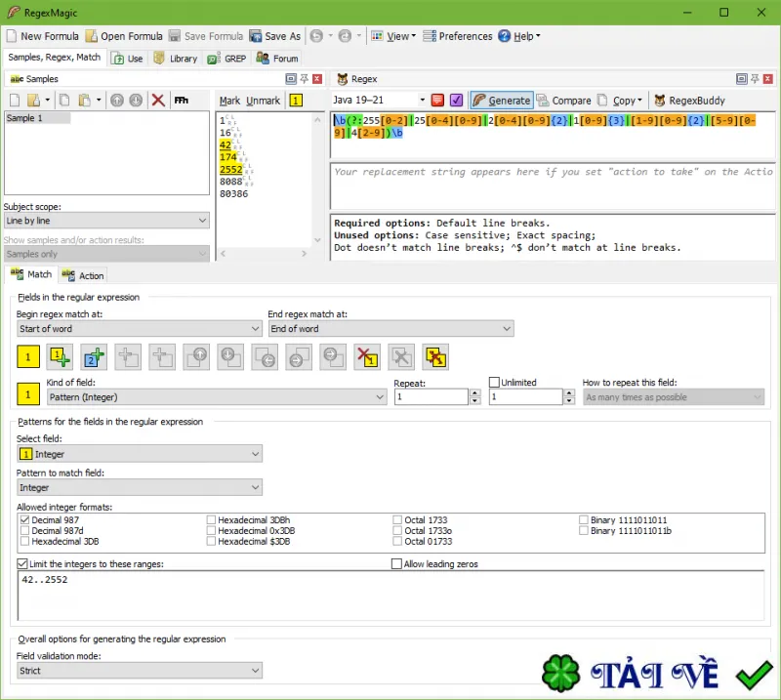Image resolution: width=781 pixels, height=700 pixels.
Task: Click the sample text horizontal scrollbar
Action: click(264, 254)
